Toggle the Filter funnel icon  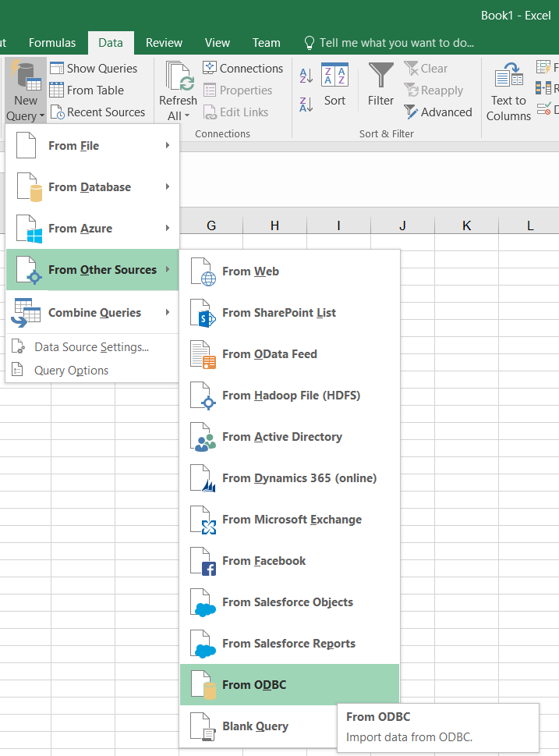(381, 75)
